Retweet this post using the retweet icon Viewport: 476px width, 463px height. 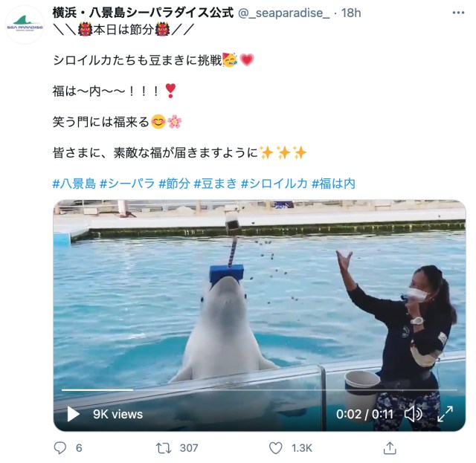click(164, 448)
